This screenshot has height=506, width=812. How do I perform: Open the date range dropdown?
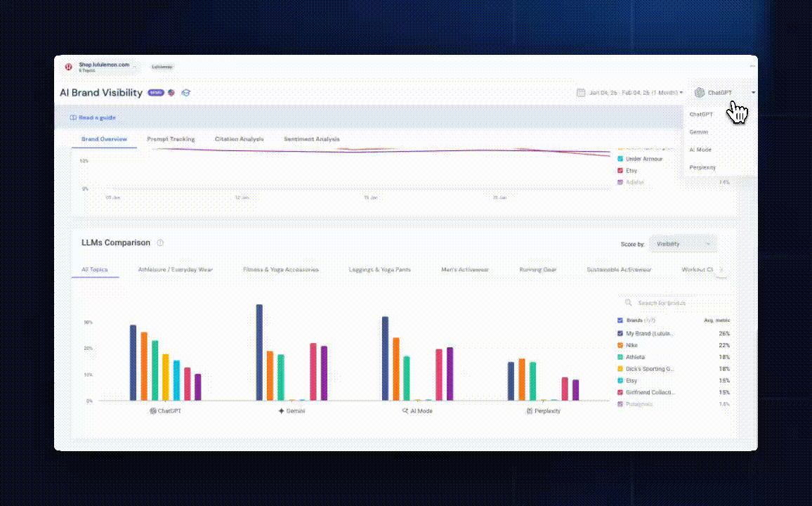630,93
